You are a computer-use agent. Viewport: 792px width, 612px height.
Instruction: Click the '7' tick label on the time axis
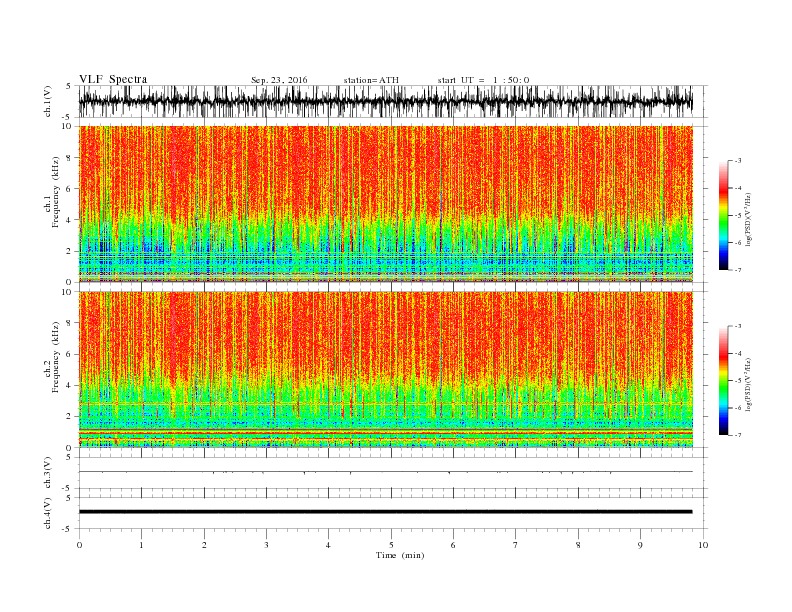click(516, 545)
